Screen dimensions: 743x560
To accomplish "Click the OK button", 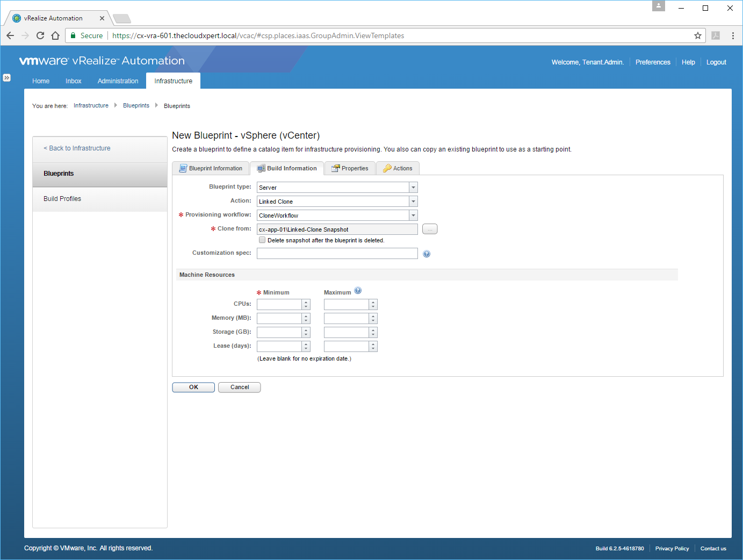I will (193, 387).
